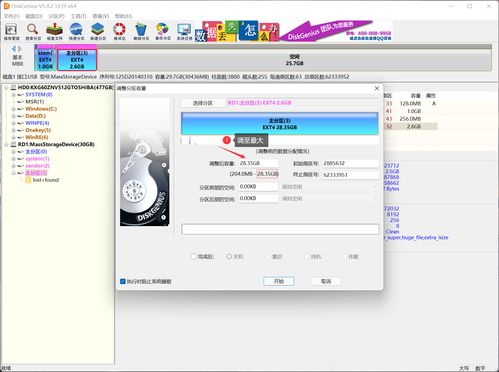The height and width of the screenshot is (372, 499).
Task: Open the 文件(F) menu
Action: [x=12, y=16]
